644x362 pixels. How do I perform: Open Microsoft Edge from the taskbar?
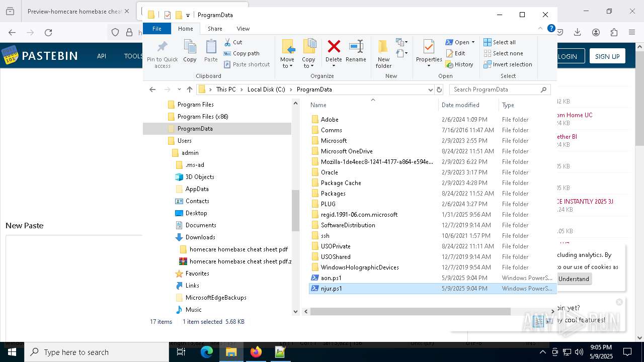tap(207, 352)
